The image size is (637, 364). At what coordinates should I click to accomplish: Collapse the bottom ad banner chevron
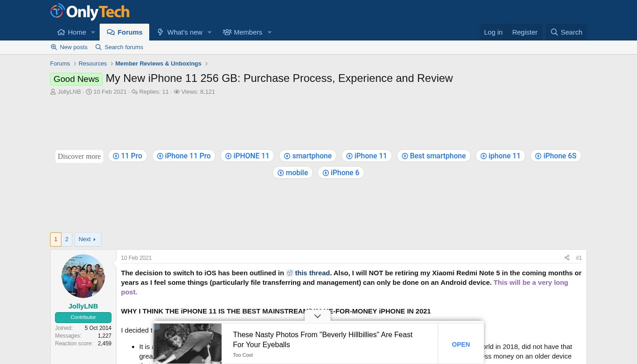click(x=318, y=316)
